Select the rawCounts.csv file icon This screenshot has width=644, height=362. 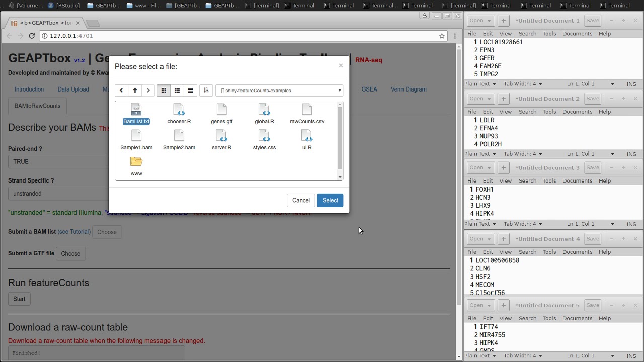307,109
